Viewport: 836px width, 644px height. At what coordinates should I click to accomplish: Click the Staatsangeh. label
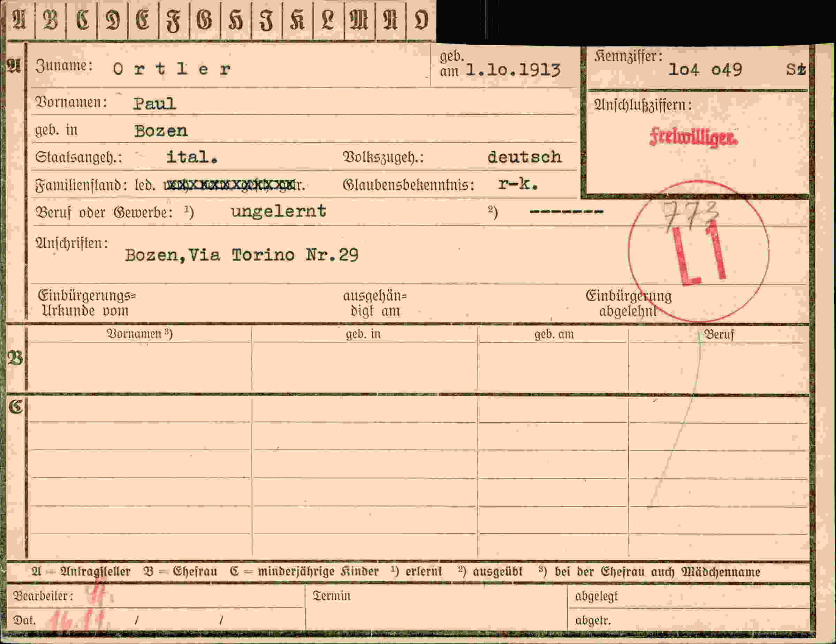[x=78, y=157]
